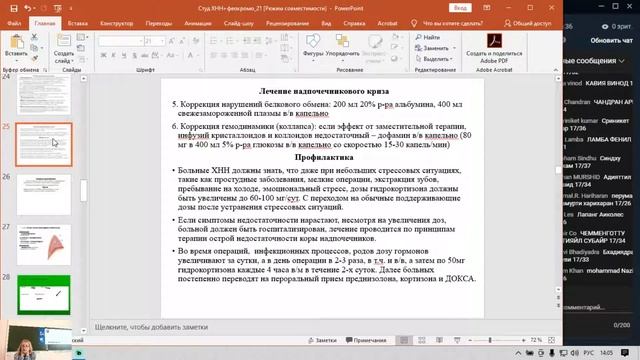Click the Help (Справка) tab
This screenshot has height=360, width=640.
coord(354,24)
